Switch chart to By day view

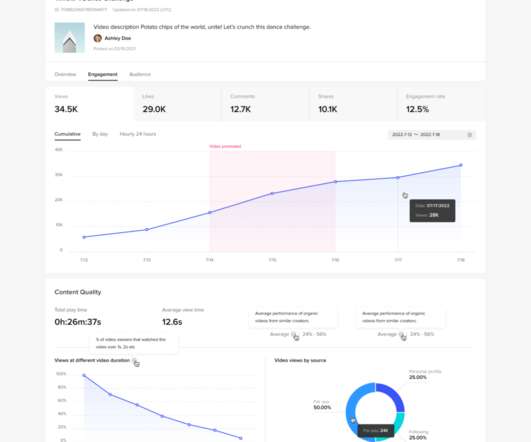point(100,134)
